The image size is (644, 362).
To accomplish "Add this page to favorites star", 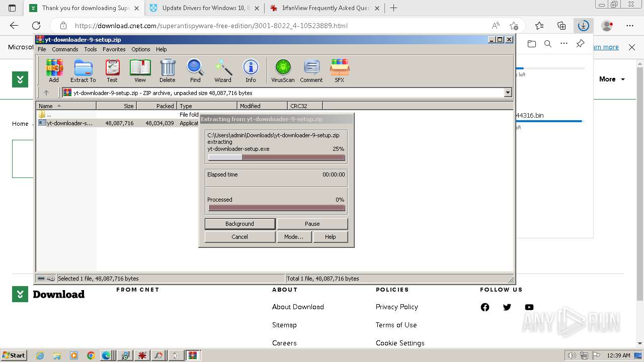I will tap(514, 26).
